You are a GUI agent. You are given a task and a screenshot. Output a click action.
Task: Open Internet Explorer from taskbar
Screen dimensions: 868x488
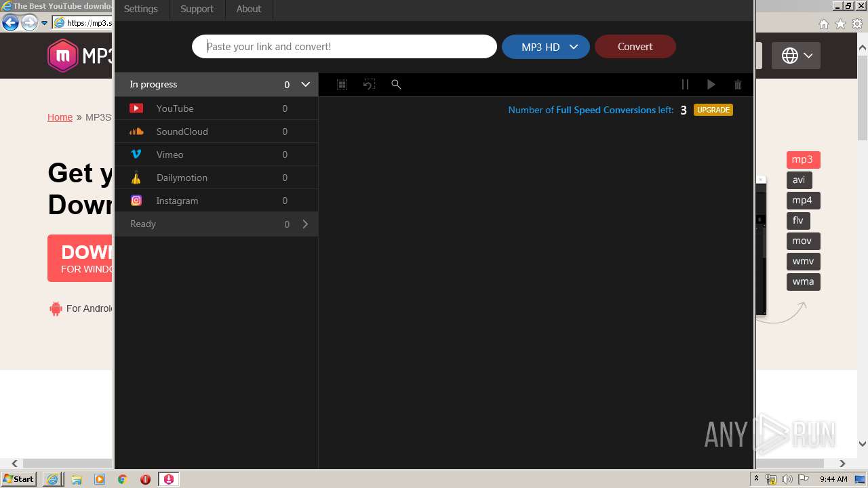[52, 479]
